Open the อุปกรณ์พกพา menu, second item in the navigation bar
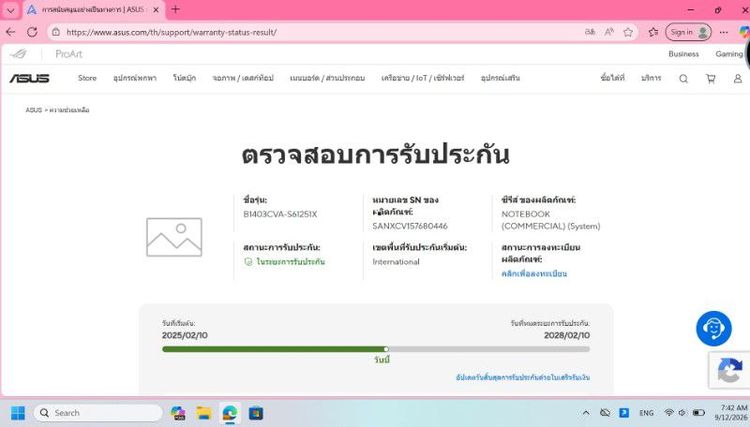 (x=135, y=78)
